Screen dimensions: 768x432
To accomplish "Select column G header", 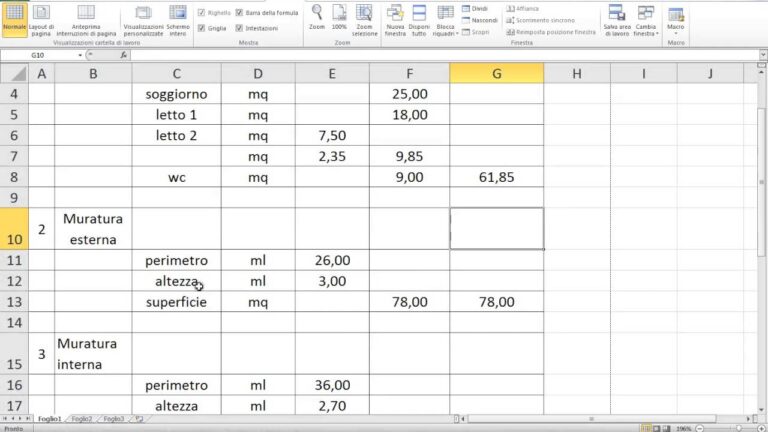I will click(497, 74).
